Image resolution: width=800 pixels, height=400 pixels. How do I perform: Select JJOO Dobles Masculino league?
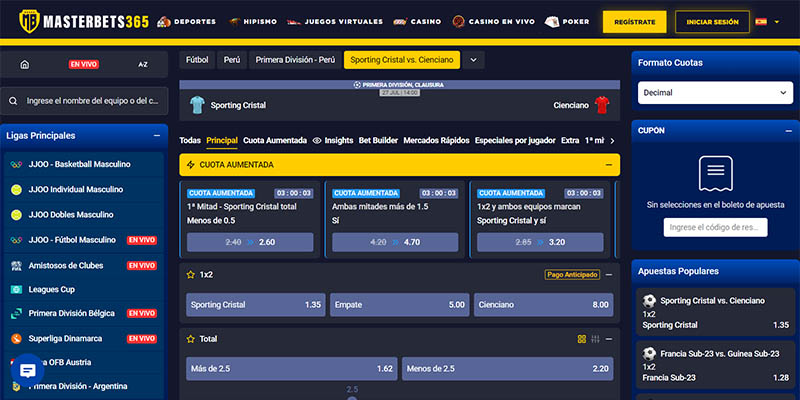[84, 215]
